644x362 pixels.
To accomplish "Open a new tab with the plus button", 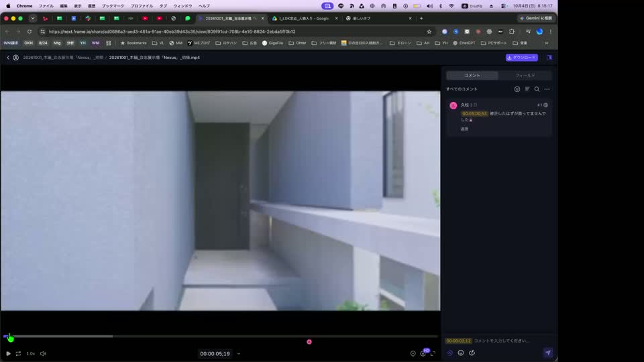I will pos(421,19).
